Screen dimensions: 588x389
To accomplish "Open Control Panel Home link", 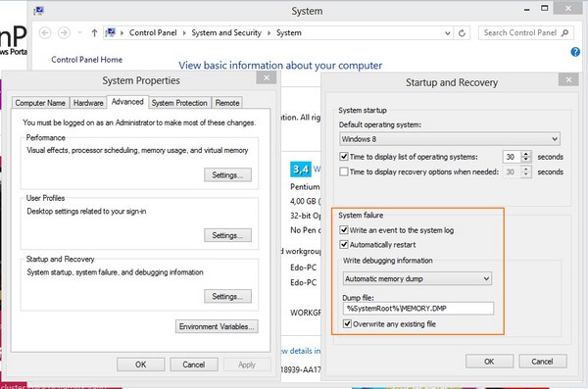I will (x=86, y=60).
